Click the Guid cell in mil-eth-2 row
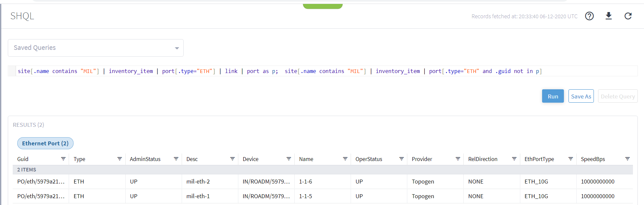Screen dimensions: 644x205 click(41, 182)
